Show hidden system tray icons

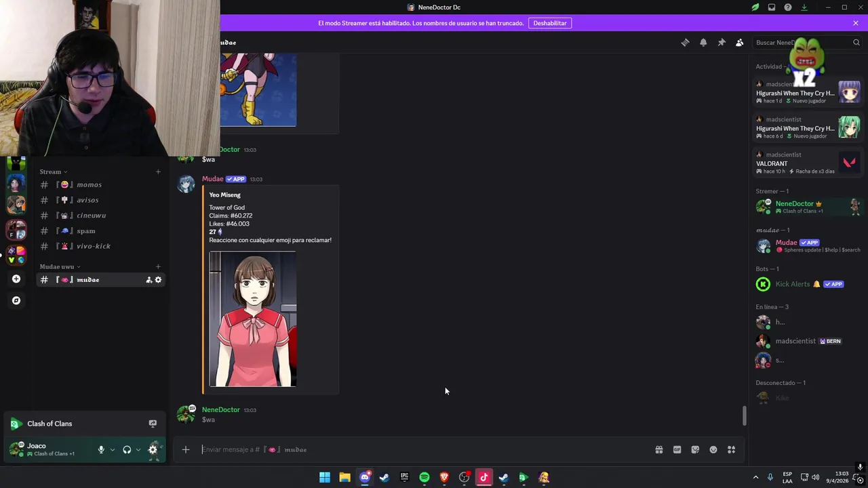[x=755, y=477]
